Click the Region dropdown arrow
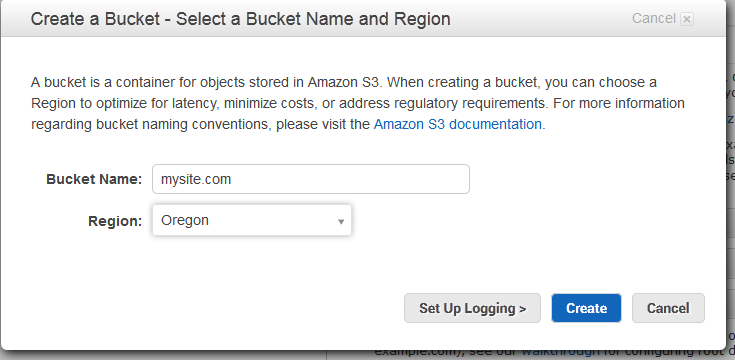735x360 pixels. pos(341,221)
